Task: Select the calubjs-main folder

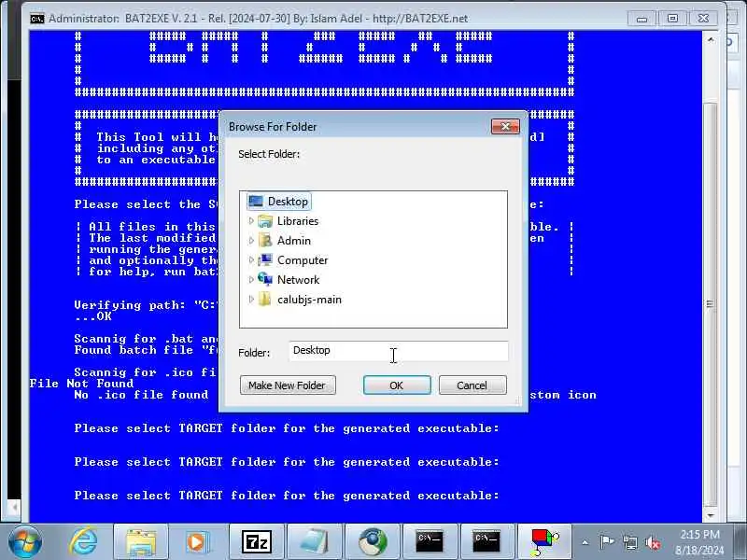Action: click(309, 300)
